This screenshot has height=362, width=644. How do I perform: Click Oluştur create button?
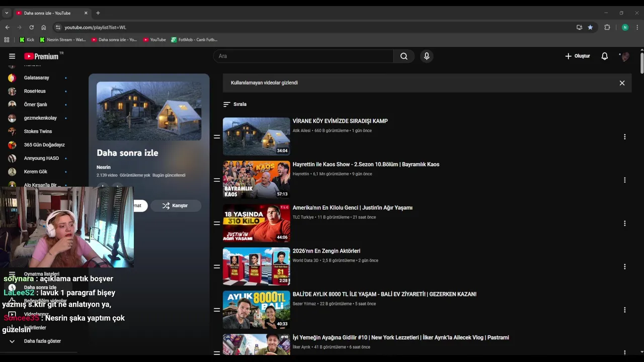pyautogui.click(x=577, y=56)
